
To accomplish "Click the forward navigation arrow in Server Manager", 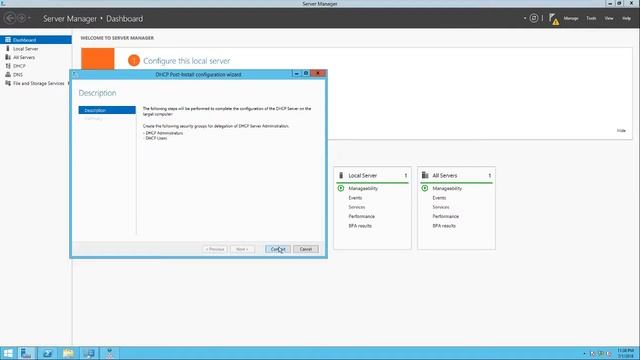I will (x=21, y=18).
